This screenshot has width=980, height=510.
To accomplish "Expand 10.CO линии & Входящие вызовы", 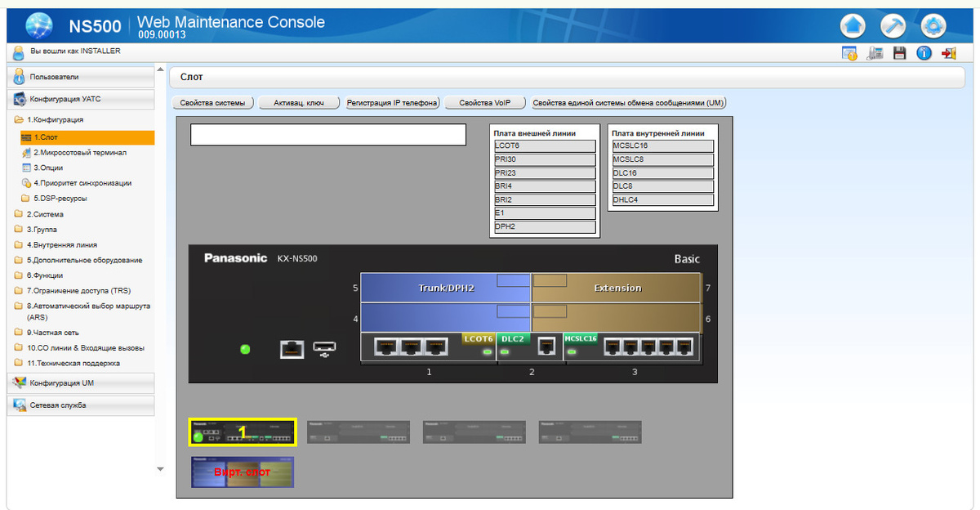I will click(x=79, y=347).
